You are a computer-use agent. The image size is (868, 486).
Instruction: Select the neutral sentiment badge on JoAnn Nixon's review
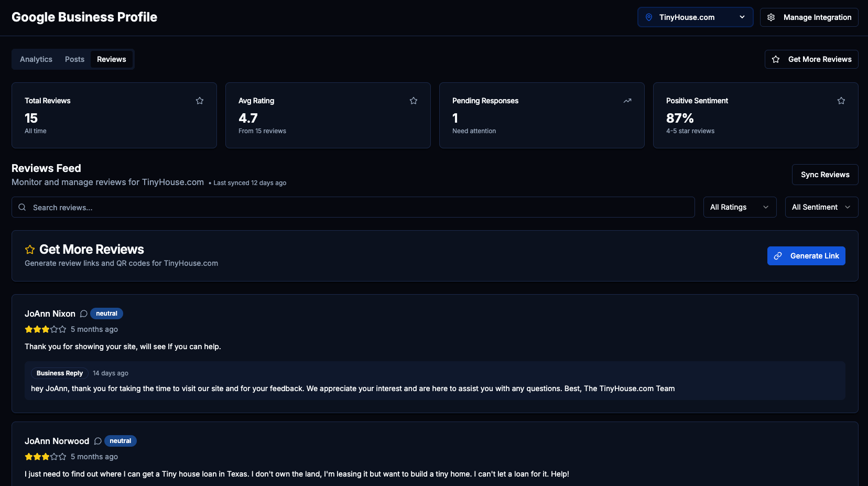pos(106,314)
